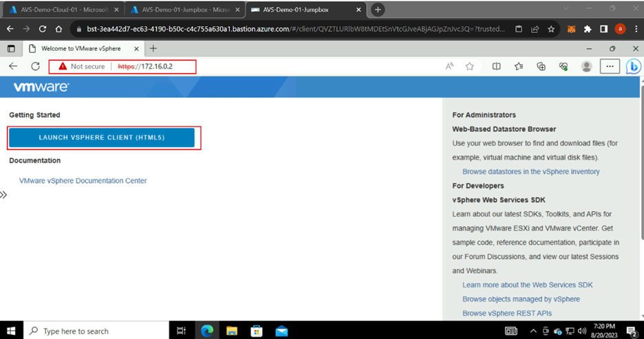The image size is (644, 339).
Task: Bookmark the bastion page with star icon
Action: [551, 29]
